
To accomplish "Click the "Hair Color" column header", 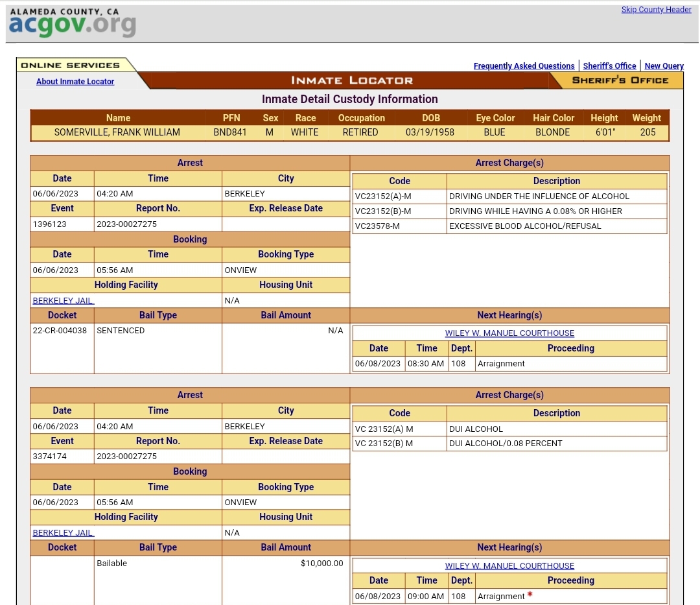I will 554,118.
